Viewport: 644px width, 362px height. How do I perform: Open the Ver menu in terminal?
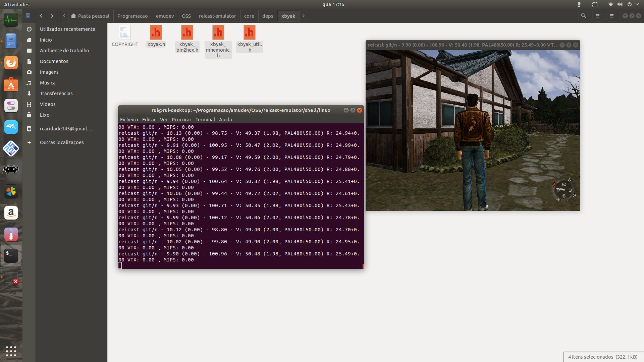click(164, 120)
